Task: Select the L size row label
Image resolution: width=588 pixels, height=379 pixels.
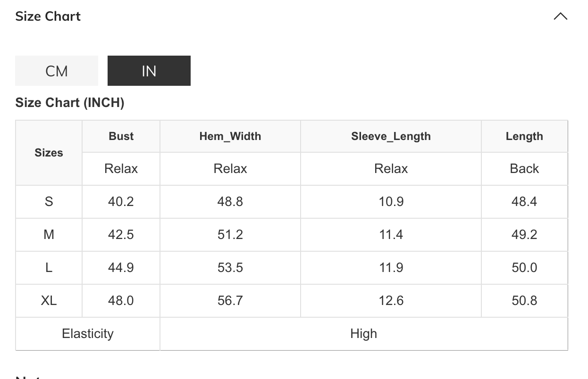Action: click(49, 268)
